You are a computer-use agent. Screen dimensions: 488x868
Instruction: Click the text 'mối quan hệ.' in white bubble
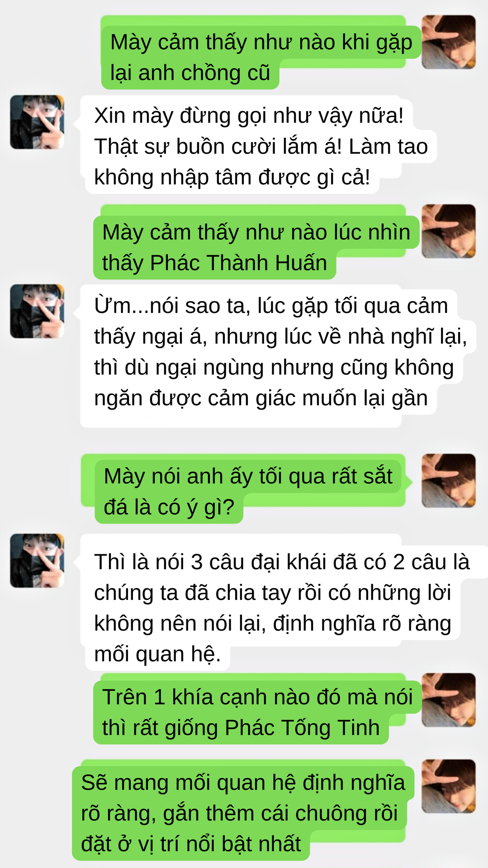tap(157, 654)
